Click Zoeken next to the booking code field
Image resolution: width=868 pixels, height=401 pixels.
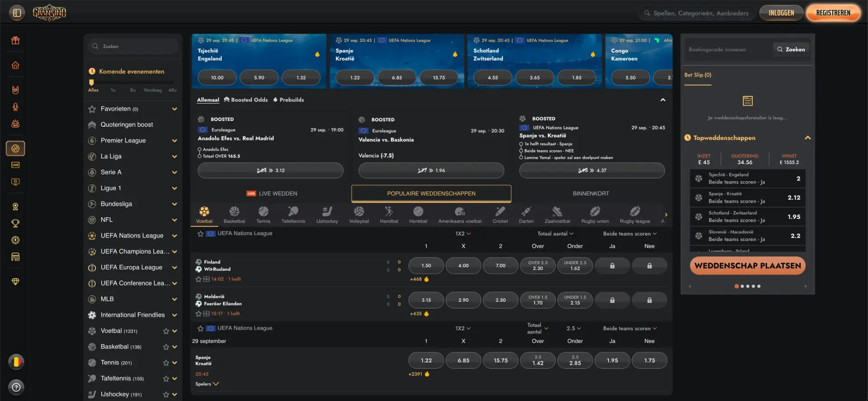pyautogui.click(x=791, y=50)
